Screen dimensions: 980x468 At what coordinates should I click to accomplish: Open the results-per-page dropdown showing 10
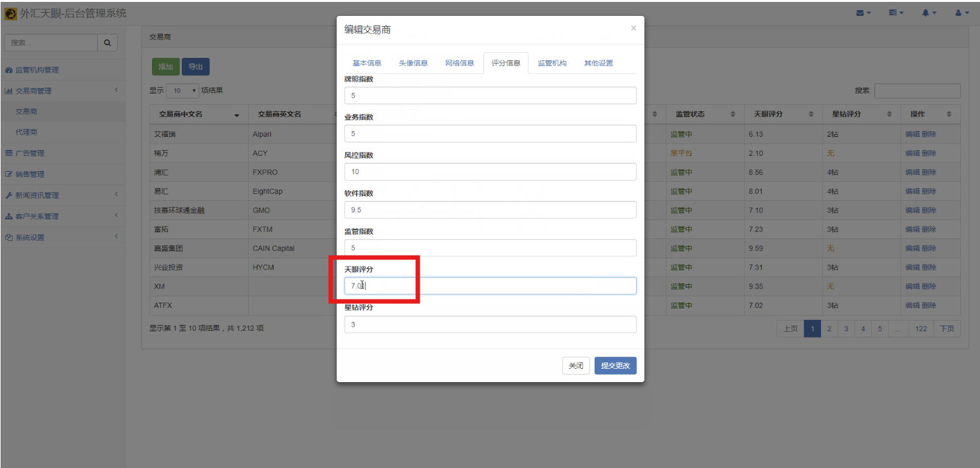[x=182, y=91]
